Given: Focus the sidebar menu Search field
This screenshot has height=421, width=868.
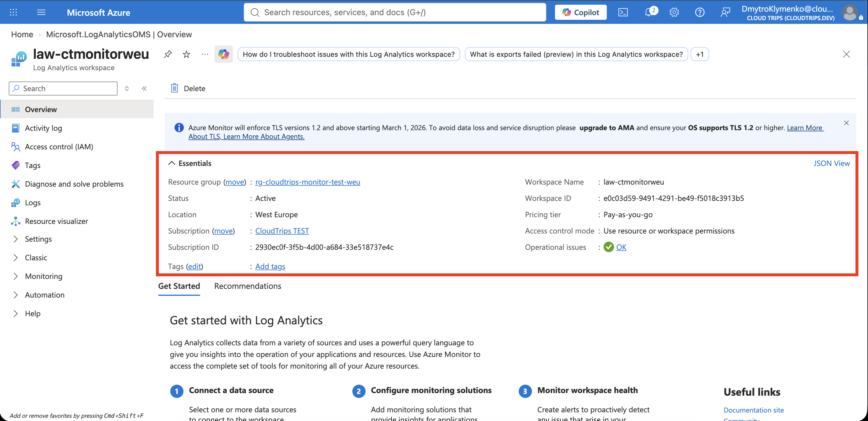Looking at the screenshot, I should tap(63, 89).
